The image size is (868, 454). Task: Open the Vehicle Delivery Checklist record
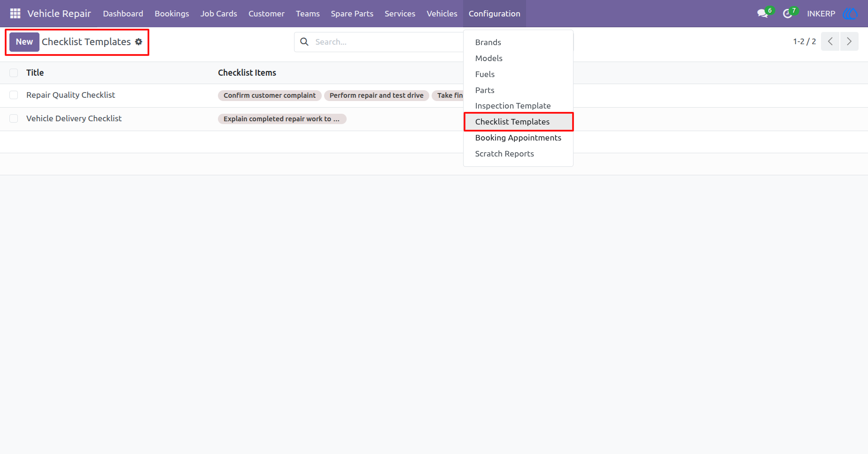[74, 118]
